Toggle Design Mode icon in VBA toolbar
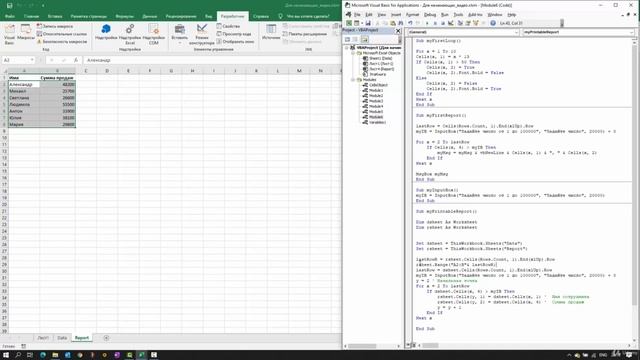Image resolution: width=640 pixels, height=360 pixels. (451, 23)
